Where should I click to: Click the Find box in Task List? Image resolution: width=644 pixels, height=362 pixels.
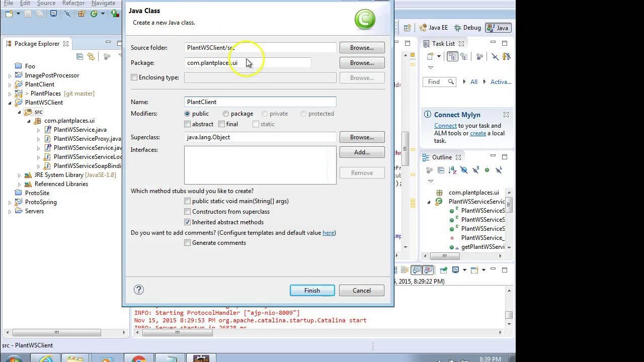440,82
